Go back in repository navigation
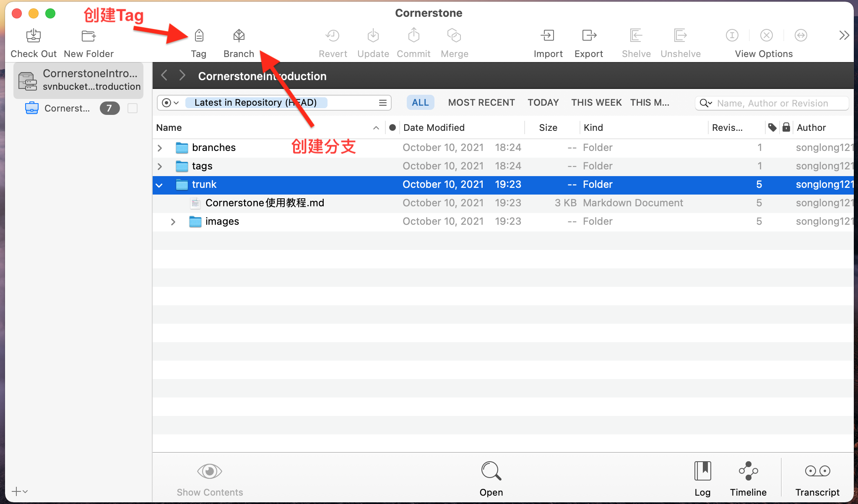This screenshot has width=858, height=504. point(164,75)
